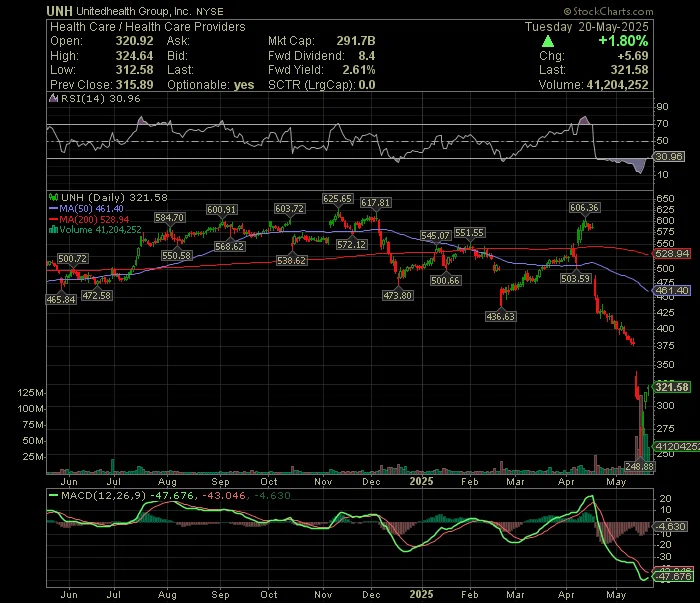Click the RSI(14) indicator icon
The height and width of the screenshot is (603, 700).
(x=53, y=98)
